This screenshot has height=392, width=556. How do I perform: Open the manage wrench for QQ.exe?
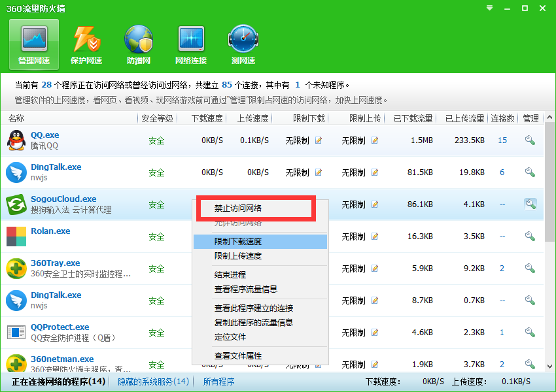tap(530, 140)
